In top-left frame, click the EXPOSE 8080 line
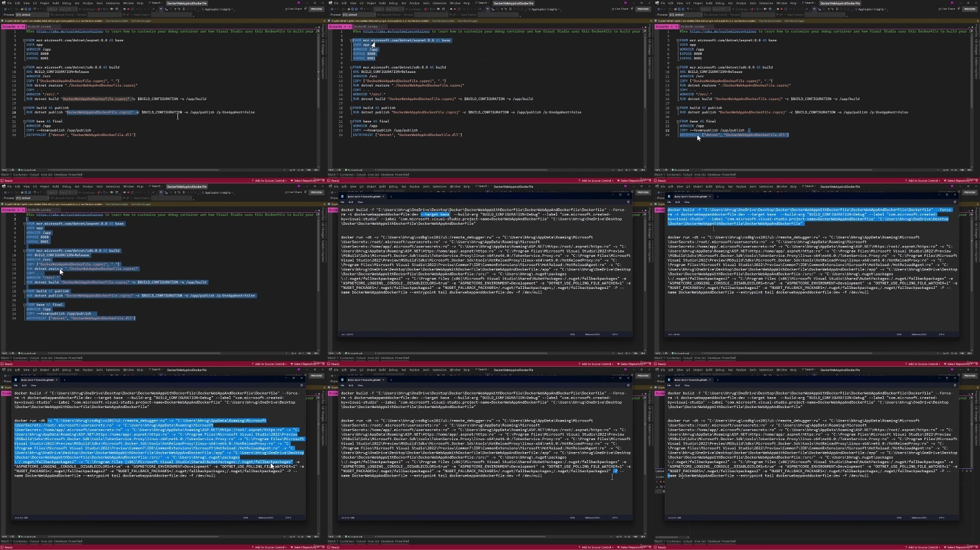The width and height of the screenshot is (980, 550). (x=38, y=54)
